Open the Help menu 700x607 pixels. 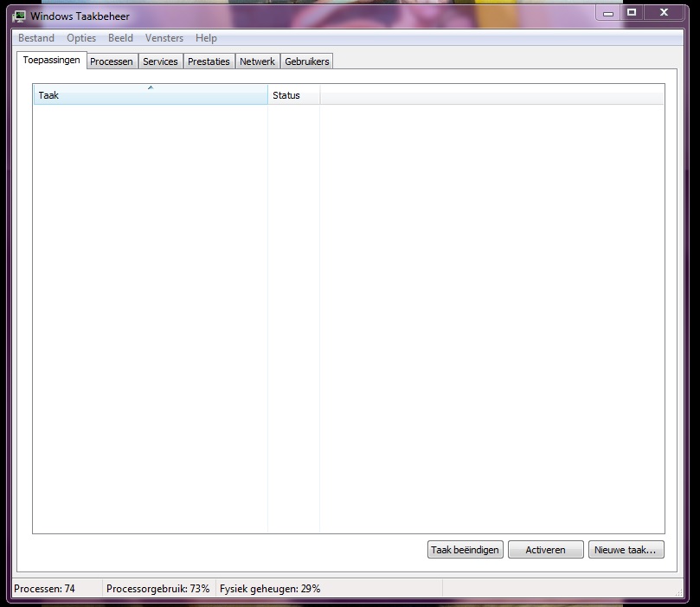[206, 38]
